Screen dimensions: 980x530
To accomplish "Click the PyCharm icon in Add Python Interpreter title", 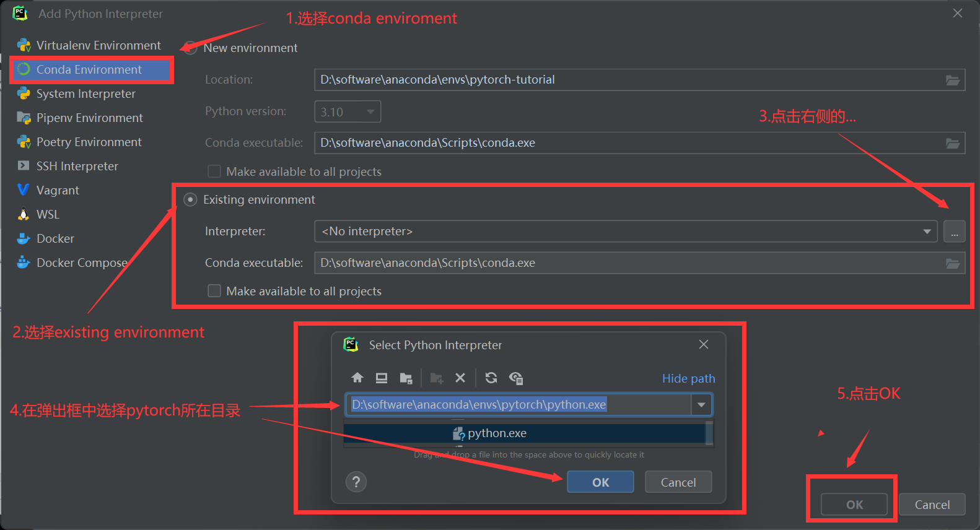I will (x=20, y=13).
